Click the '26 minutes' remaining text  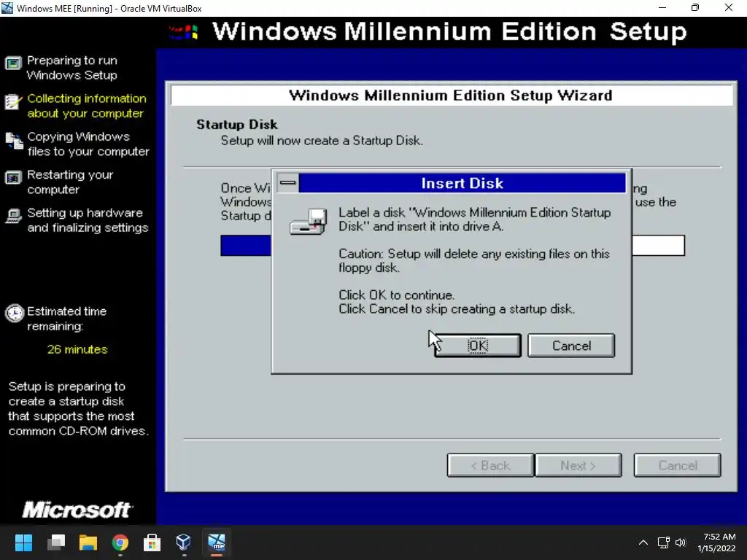tap(77, 349)
